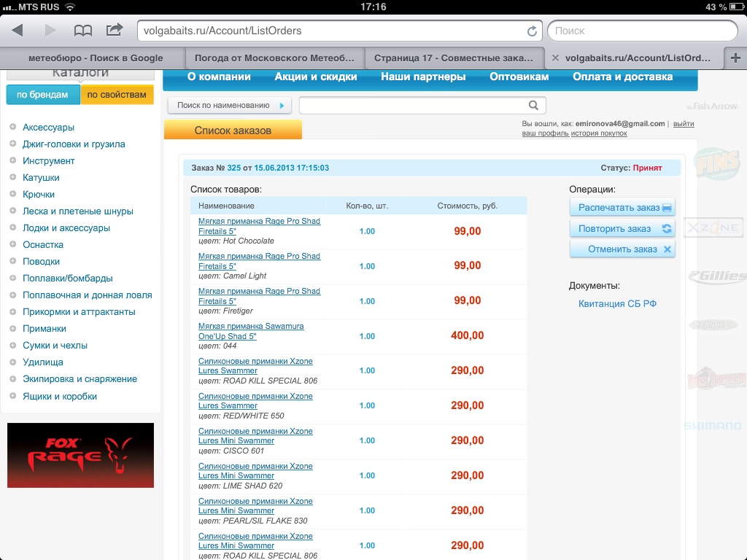Open a new Safari tab with plus

pos(735,58)
